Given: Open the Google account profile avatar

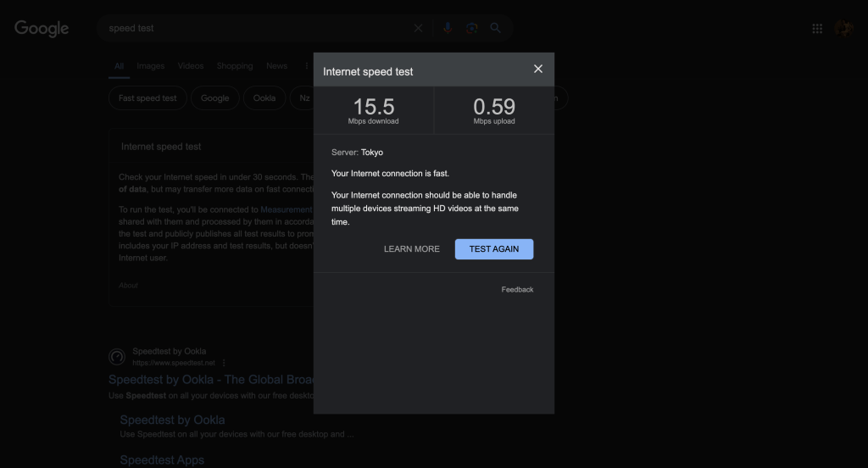Looking at the screenshot, I should click(x=843, y=29).
